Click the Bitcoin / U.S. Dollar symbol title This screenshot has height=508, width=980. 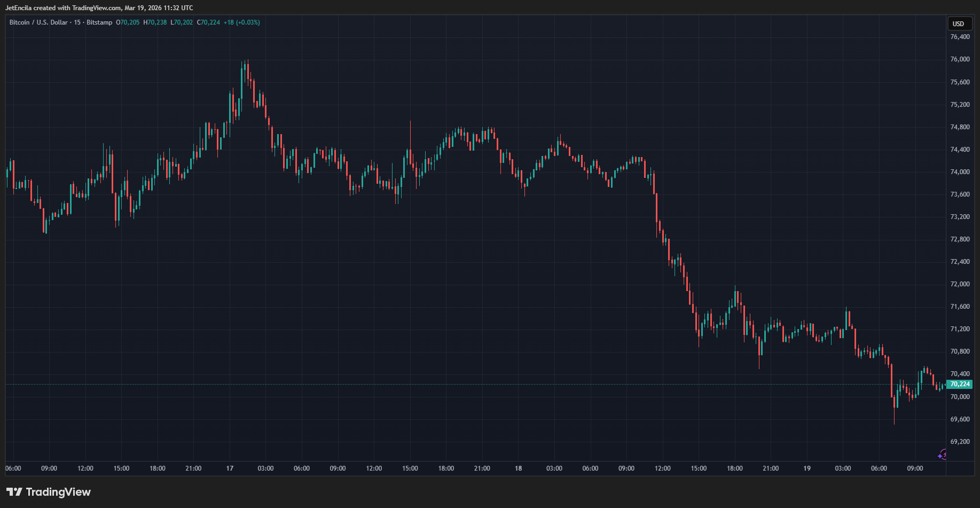coord(38,22)
